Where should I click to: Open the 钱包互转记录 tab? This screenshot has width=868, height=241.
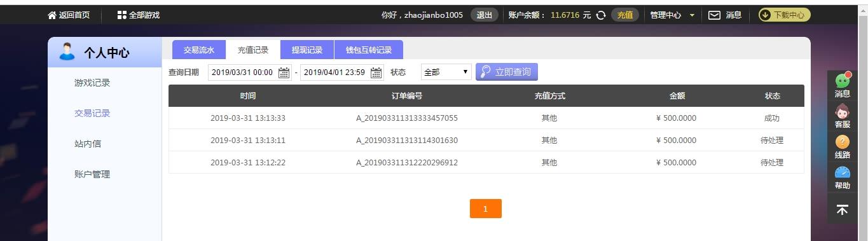(369, 50)
